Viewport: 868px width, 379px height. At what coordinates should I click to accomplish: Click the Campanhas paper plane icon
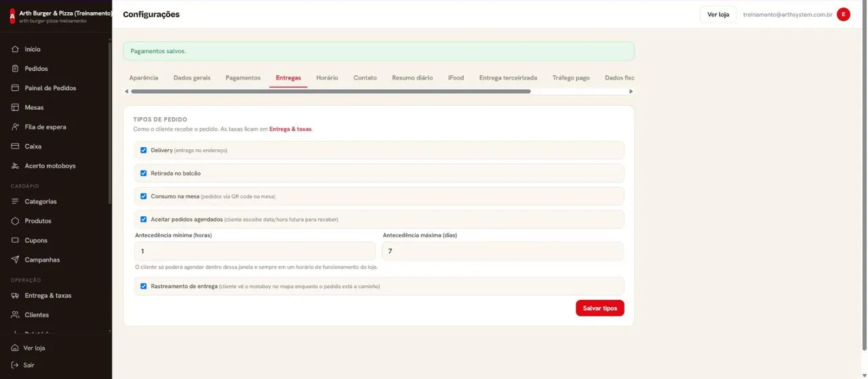tap(15, 260)
